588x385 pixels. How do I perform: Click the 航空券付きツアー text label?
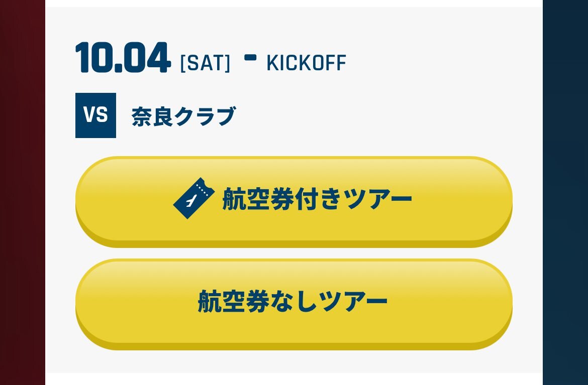317,198
